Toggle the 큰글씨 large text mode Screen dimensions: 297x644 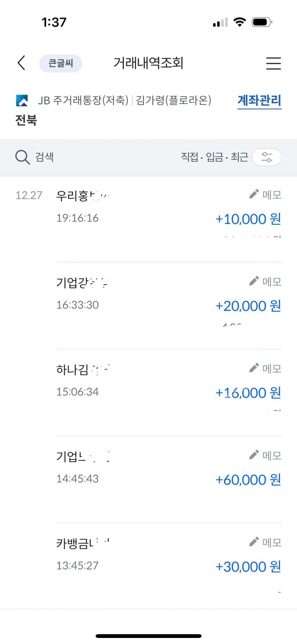pos(61,63)
